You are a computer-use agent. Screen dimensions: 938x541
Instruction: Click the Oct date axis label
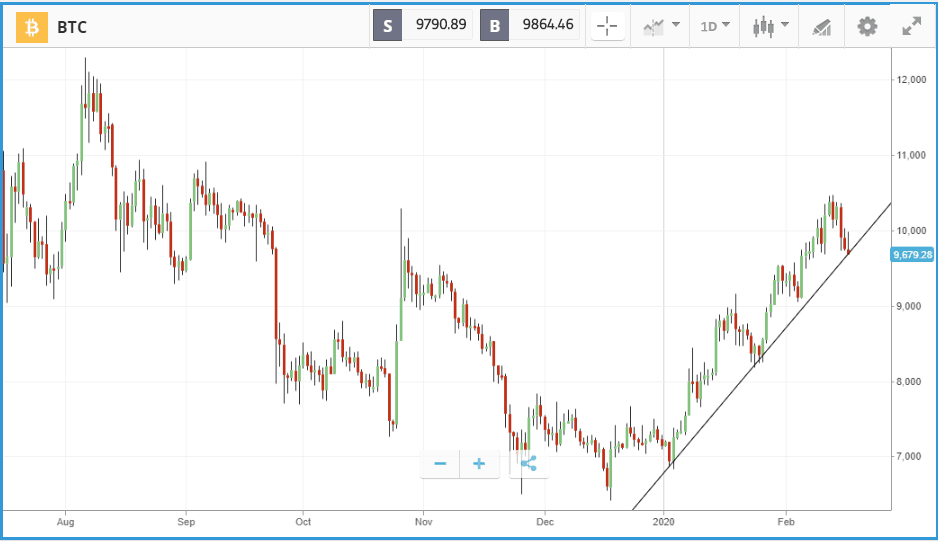click(x=303, y=522)
